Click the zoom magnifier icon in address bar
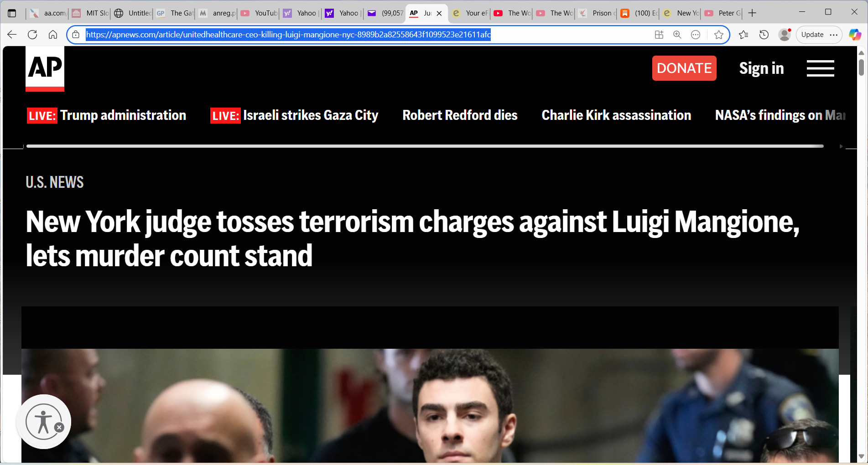Screen dimensions: 868x465 coord(677,35)
